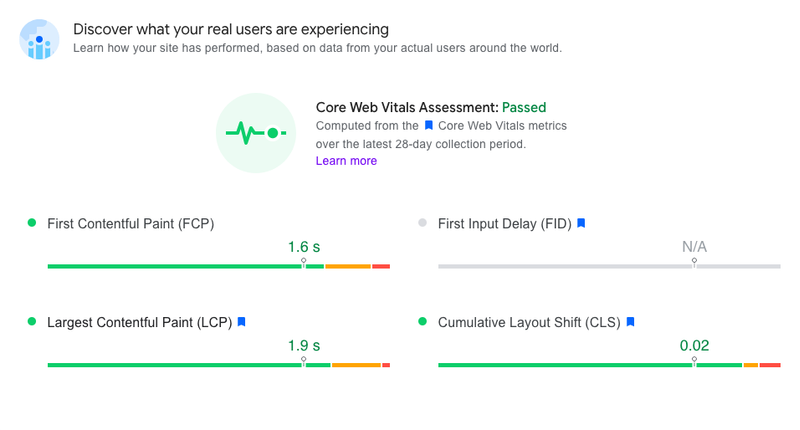This screenshot has width=800, height=430.
Task: Click the green heartbeat pulse icon
Action: tap(256, 133)
